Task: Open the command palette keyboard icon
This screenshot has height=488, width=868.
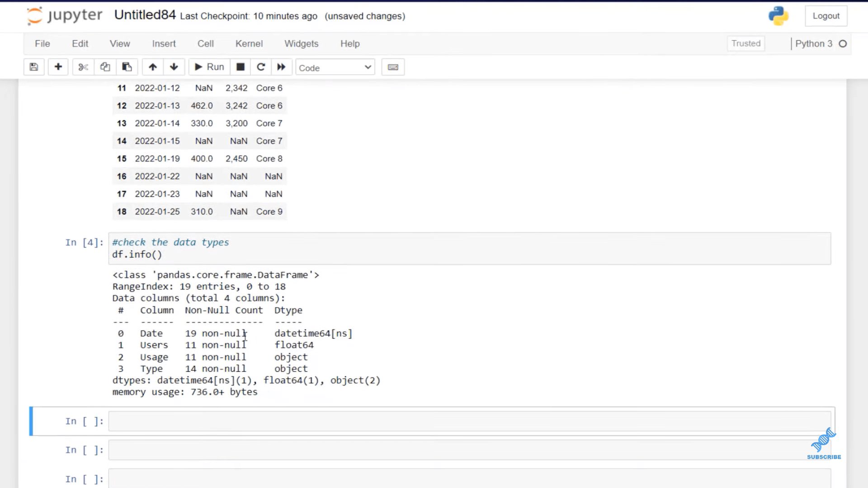Action: [393, 67]
